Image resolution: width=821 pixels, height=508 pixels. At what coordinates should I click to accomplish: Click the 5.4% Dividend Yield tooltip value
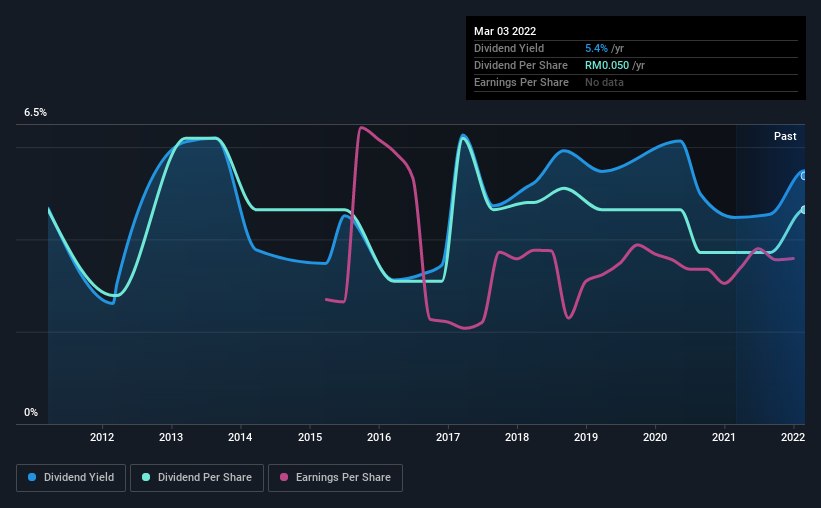coord(596,48)
